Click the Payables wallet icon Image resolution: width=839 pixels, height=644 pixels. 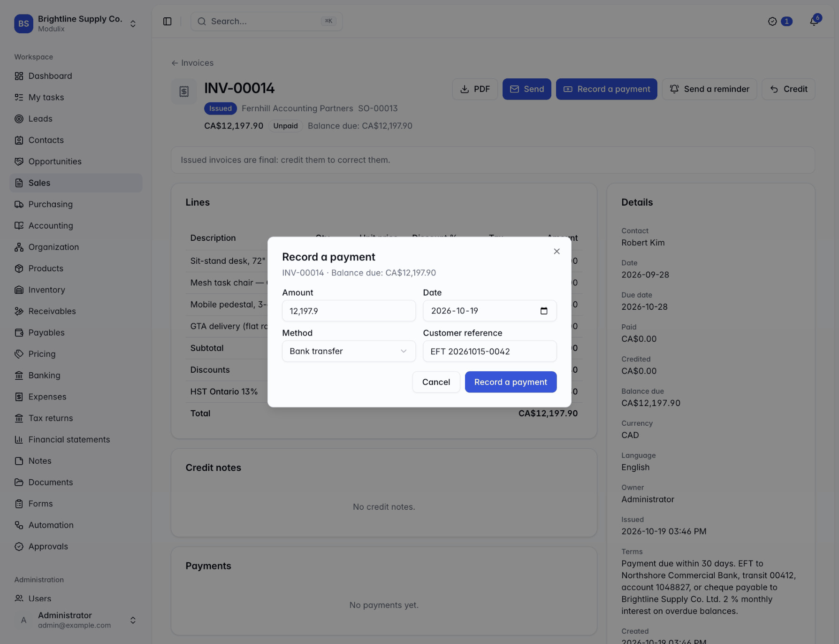point(19,332)
